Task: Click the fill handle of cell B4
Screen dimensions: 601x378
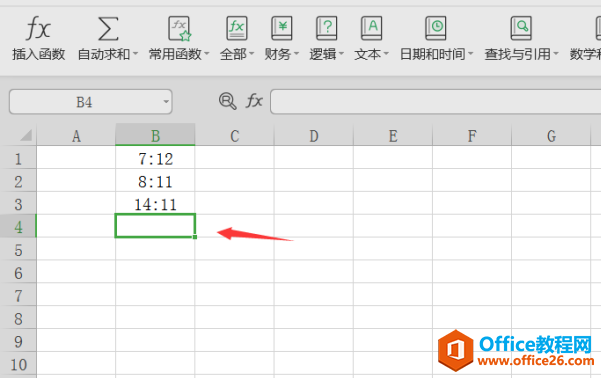Action: tap(195, 237)
